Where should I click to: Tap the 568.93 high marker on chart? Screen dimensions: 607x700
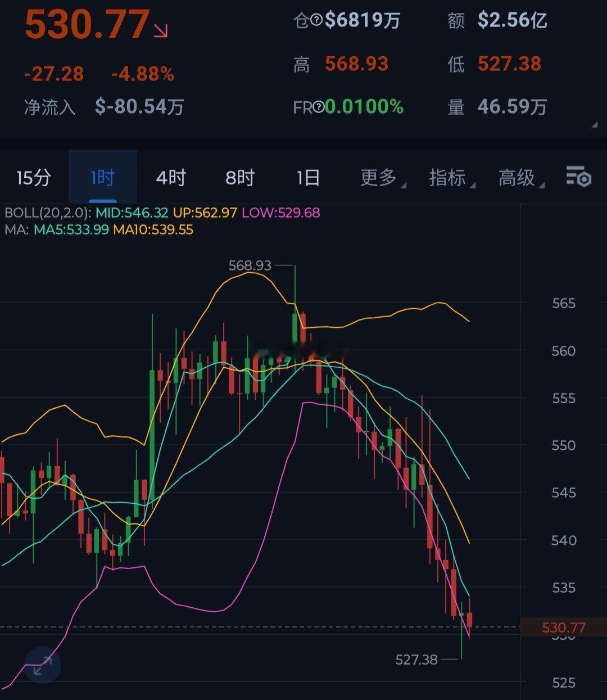point(250,265)
